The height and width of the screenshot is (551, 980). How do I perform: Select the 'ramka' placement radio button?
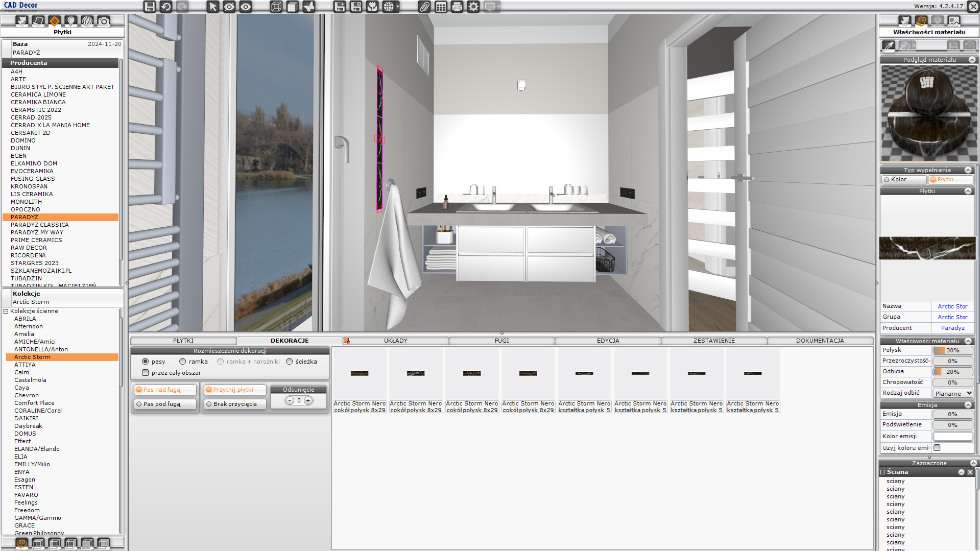pos(182,362)
